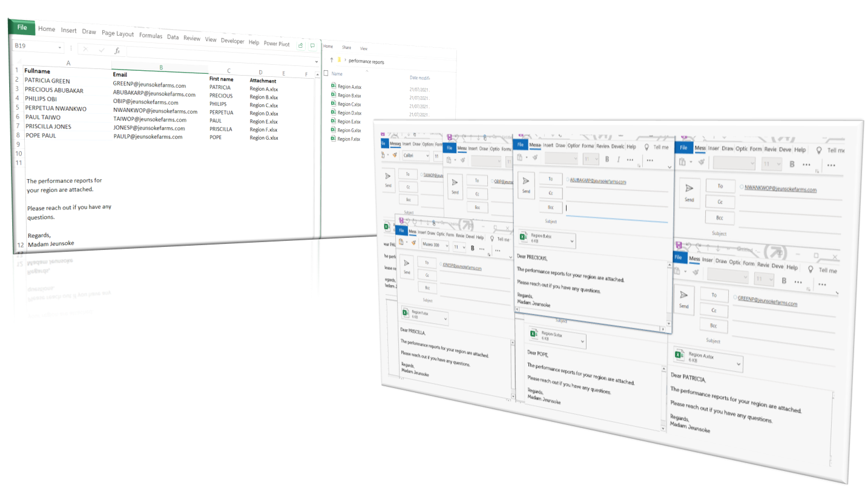This screenshot has height=486, width=868.
Task: Check the select-all box in File Explorer
Action: (326, 73)
